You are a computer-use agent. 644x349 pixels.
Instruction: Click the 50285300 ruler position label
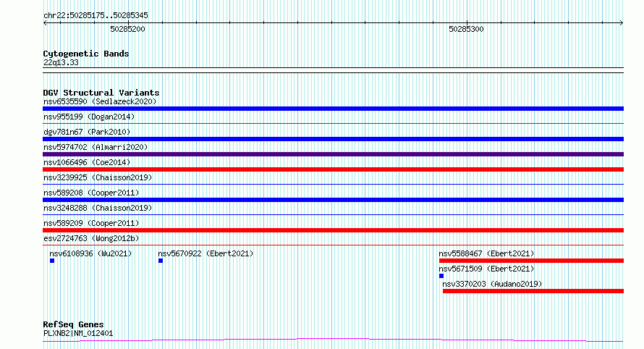[x=466, y=29]
